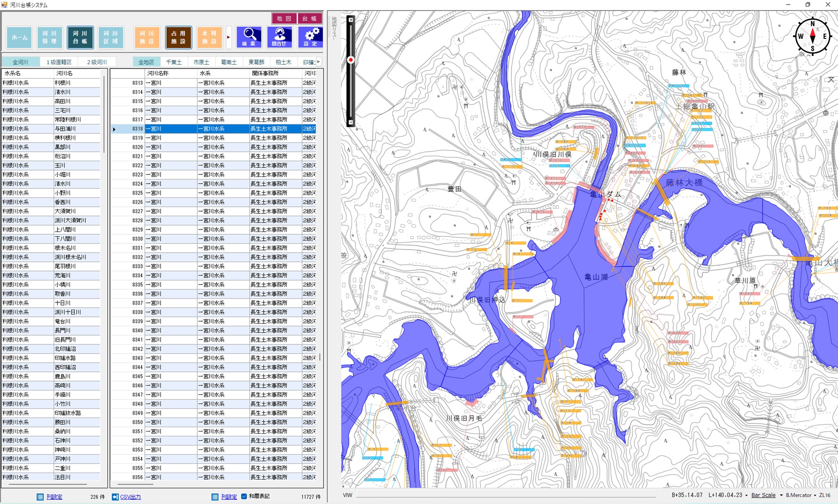Select table row number 8340
The width and height of the screenshot is (838, 504).
(213, 330)
